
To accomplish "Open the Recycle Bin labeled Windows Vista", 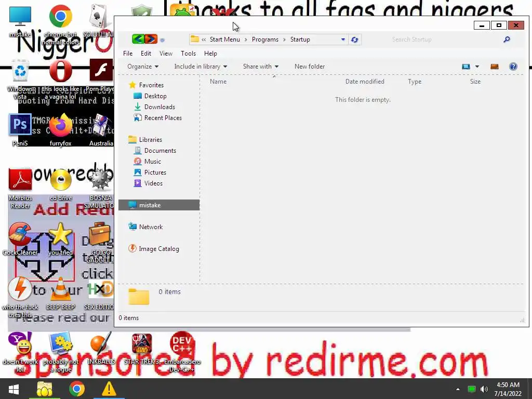I will [x=20, y=71].
